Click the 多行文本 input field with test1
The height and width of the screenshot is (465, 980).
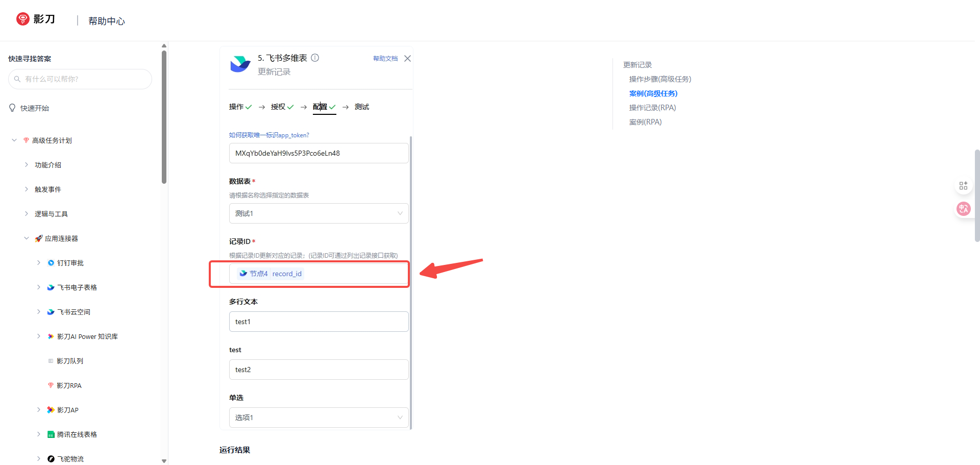[318, 322]
